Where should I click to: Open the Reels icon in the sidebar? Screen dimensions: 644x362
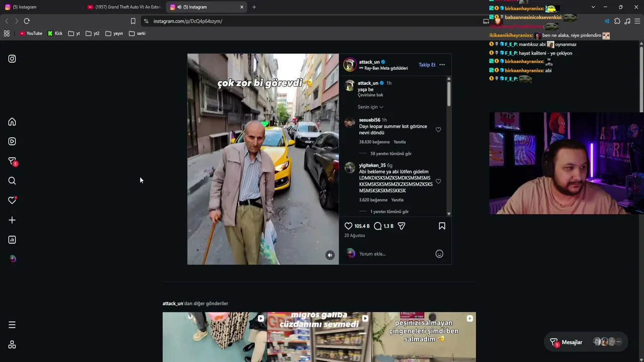(12, 141)
